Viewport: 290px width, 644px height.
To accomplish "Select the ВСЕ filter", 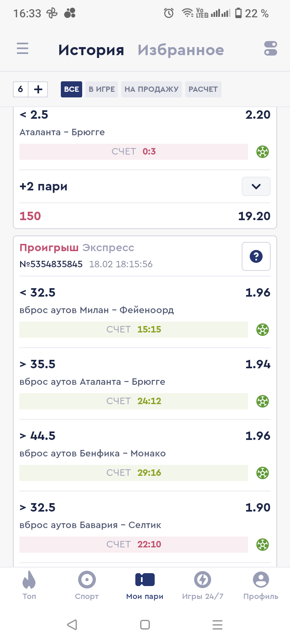I will (71, 89).
